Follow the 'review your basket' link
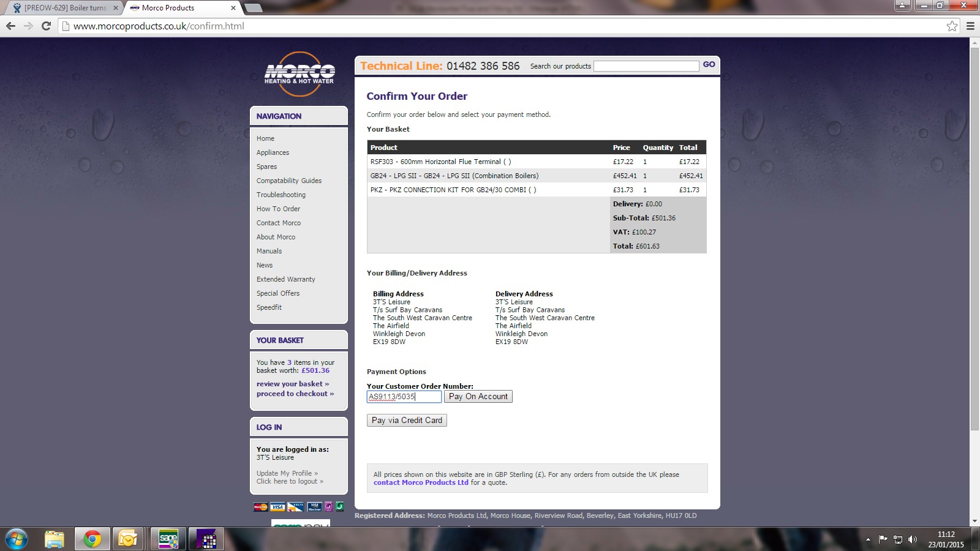This screenshot has width=980, height=551. (292, 384)
